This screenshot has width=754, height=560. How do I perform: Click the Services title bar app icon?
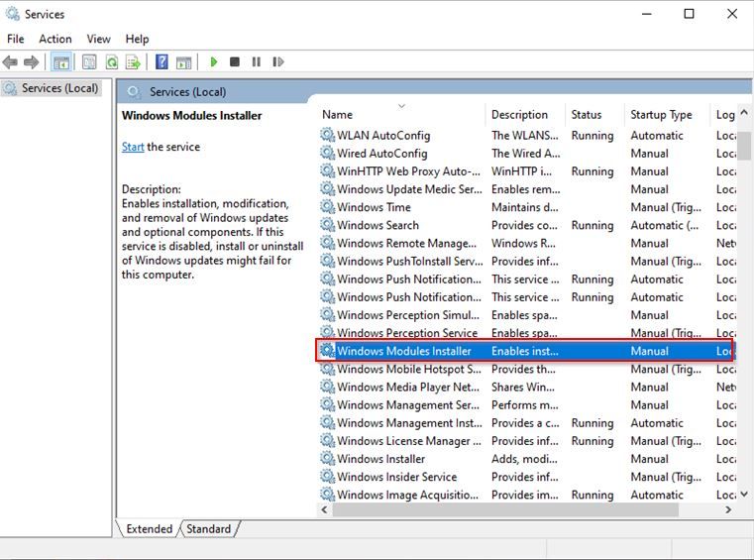[13, 14]
